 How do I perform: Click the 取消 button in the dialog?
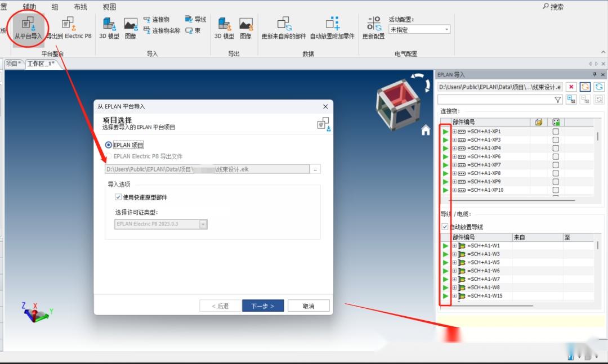[x=309, y=306]
